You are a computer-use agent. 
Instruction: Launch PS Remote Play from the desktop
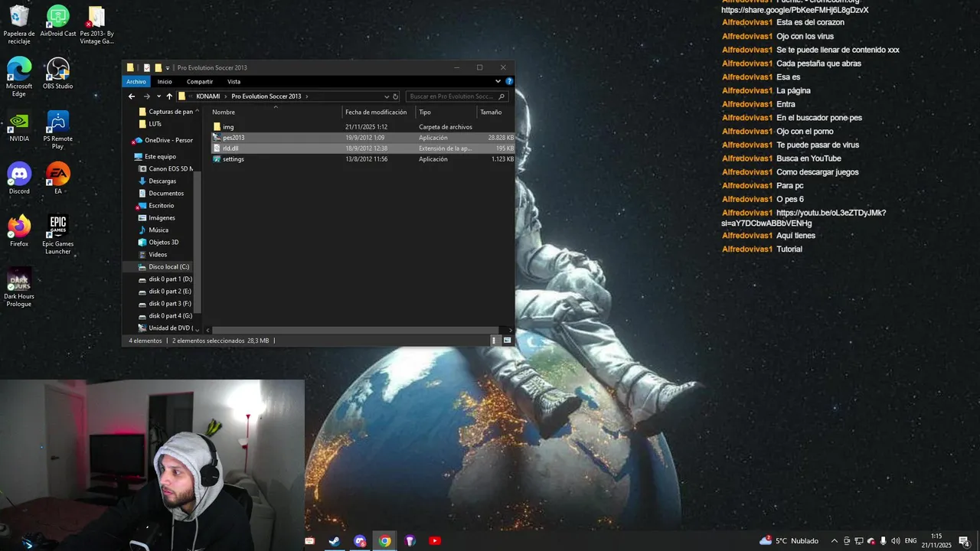click(58, 130)
